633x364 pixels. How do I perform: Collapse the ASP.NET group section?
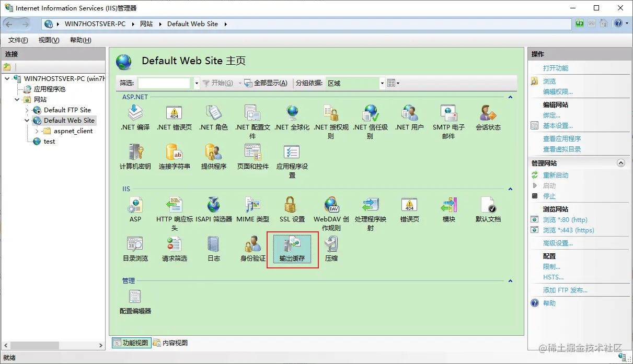tap(510, 97)
